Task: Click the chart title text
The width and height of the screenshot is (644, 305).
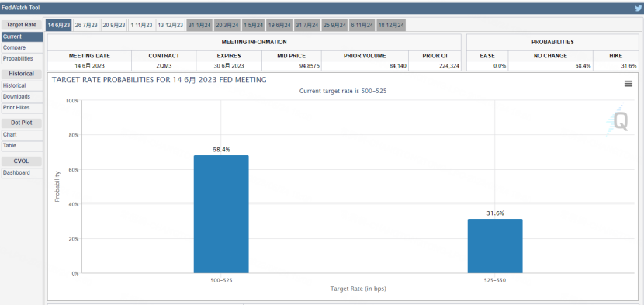Action: [159, 80]
